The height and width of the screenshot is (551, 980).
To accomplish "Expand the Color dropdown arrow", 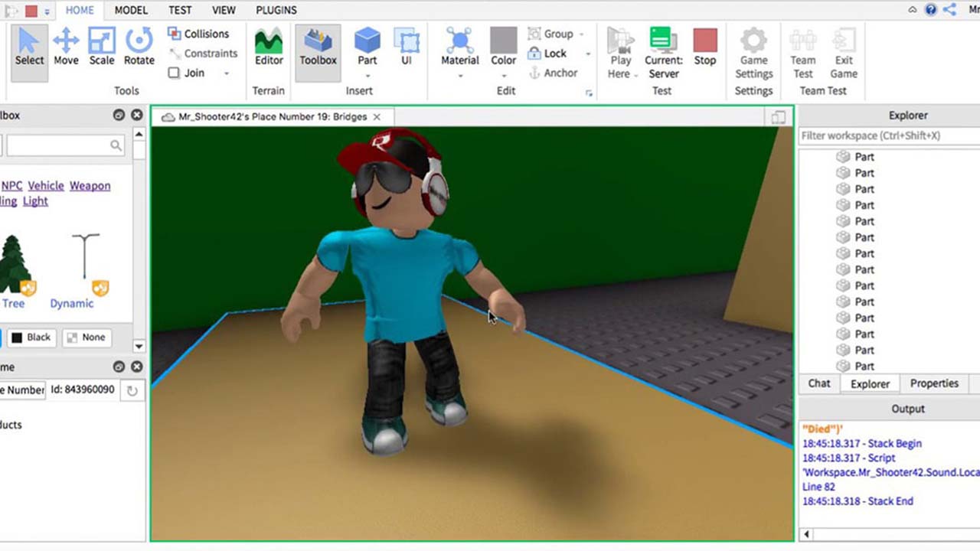I will (504, 76).
